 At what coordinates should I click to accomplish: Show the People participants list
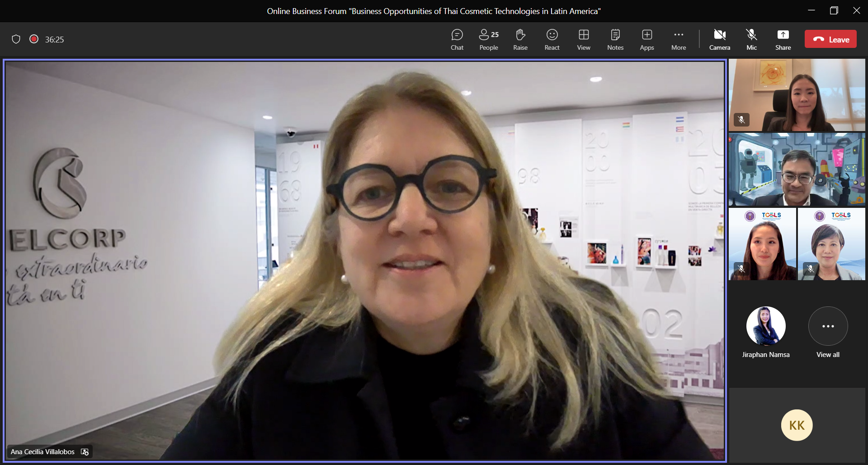pos(488,39)
